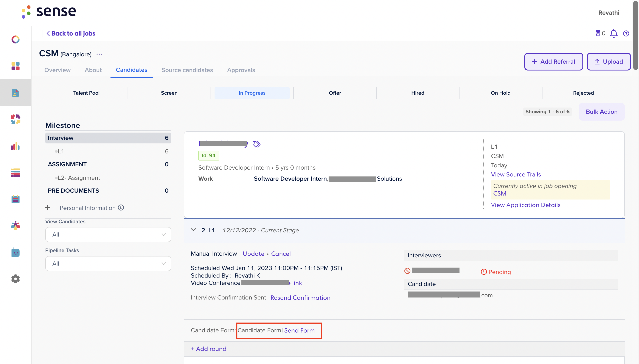Click Send Form for Candidate Form
Screen dimensions: 639x364
point(299,330)
